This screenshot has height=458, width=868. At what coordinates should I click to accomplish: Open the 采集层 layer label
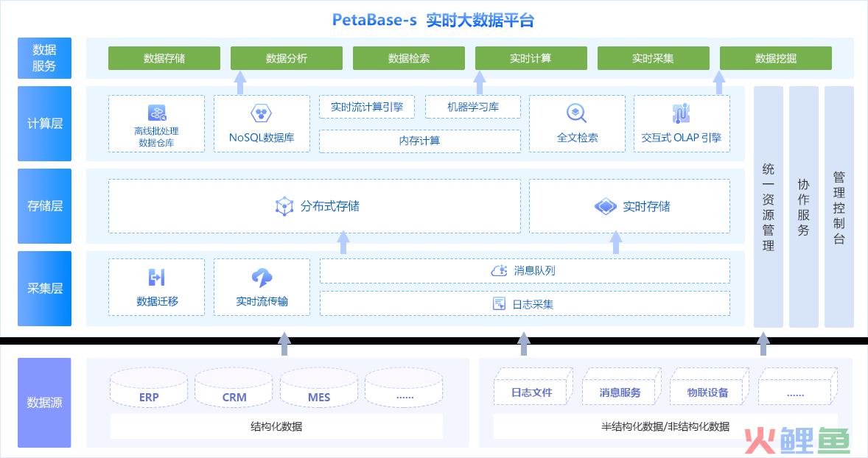[x=44, y=288]
